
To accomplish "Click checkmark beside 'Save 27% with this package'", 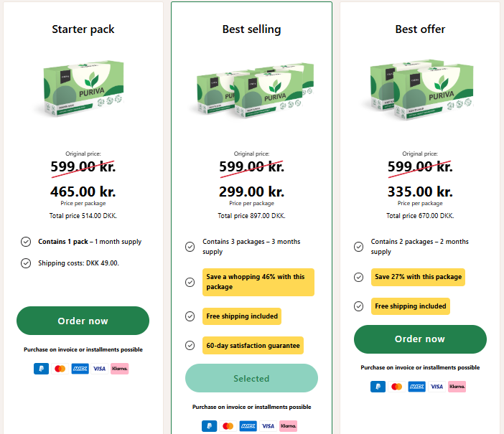I will (x=359, y=277).
